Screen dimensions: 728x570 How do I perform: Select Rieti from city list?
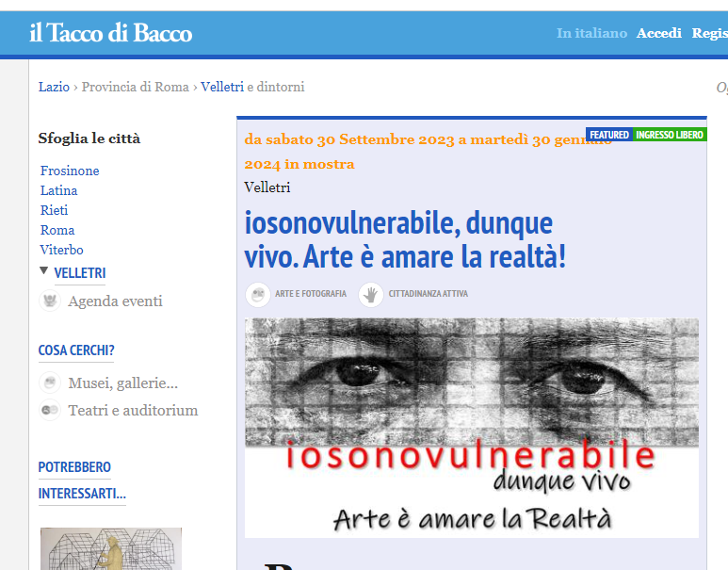[54, 210]
